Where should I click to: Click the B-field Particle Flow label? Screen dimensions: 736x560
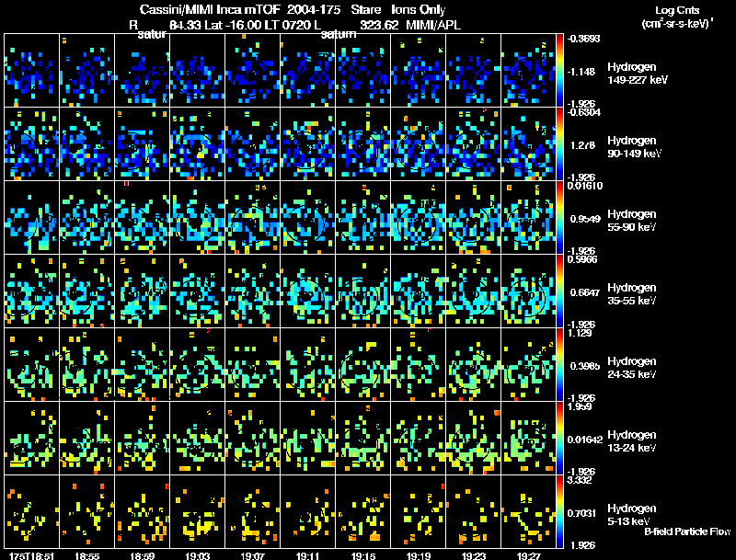[x=687, y=531]
